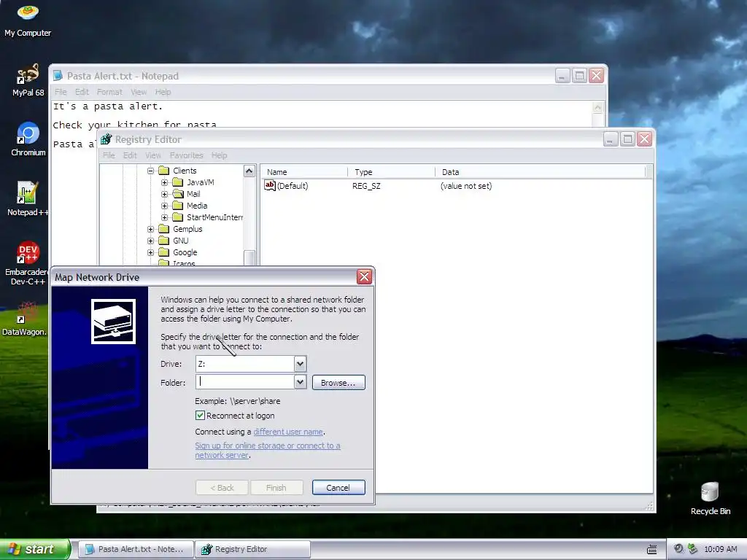This screenshot has height=560, width=747.
Task: Click the Type column header
Action: click(392, 172)
